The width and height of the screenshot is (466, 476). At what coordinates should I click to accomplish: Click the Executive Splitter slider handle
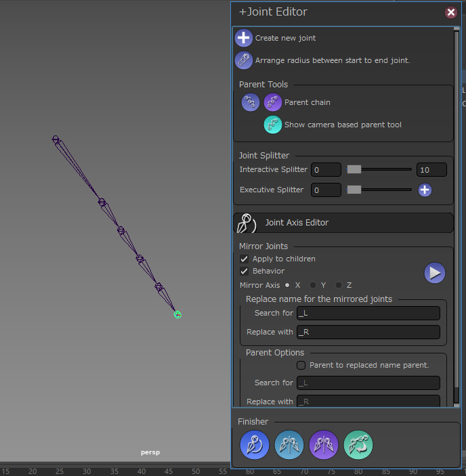[354, 190]
